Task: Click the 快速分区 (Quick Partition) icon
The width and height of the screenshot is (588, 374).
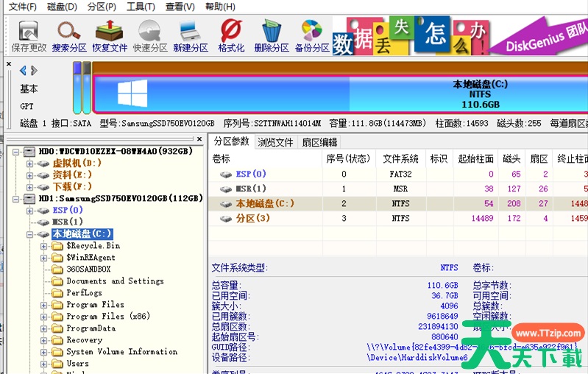Action: point(150,35)
